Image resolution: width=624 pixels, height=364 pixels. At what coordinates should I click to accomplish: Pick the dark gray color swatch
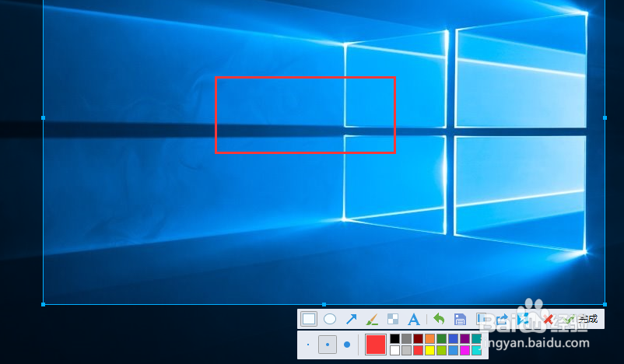[406, 338]
